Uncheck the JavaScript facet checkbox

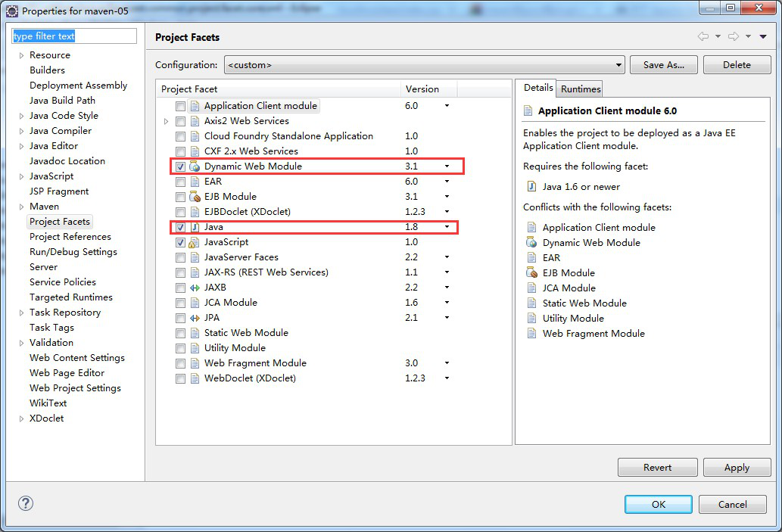click(180, 243)
